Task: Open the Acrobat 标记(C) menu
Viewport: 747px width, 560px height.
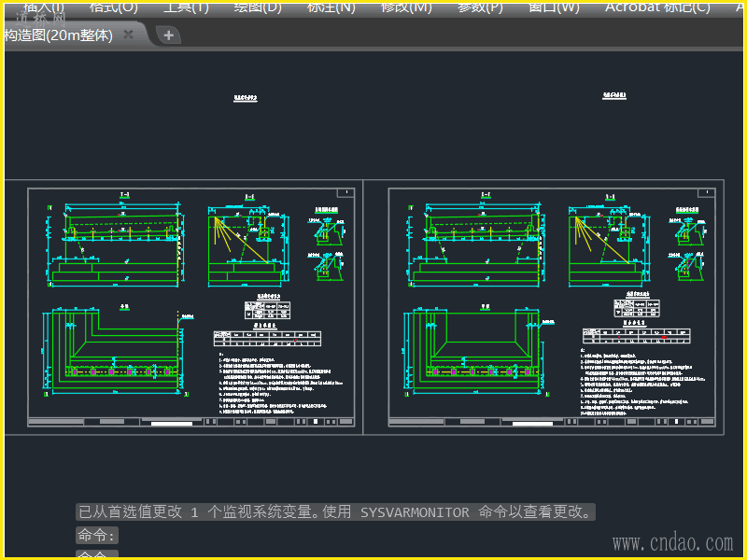Action: pyautogui.click(x=657, y=7)
